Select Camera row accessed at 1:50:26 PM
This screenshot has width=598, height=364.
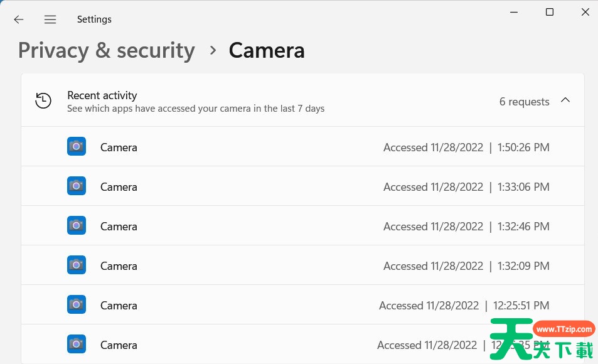pos(302,146)
